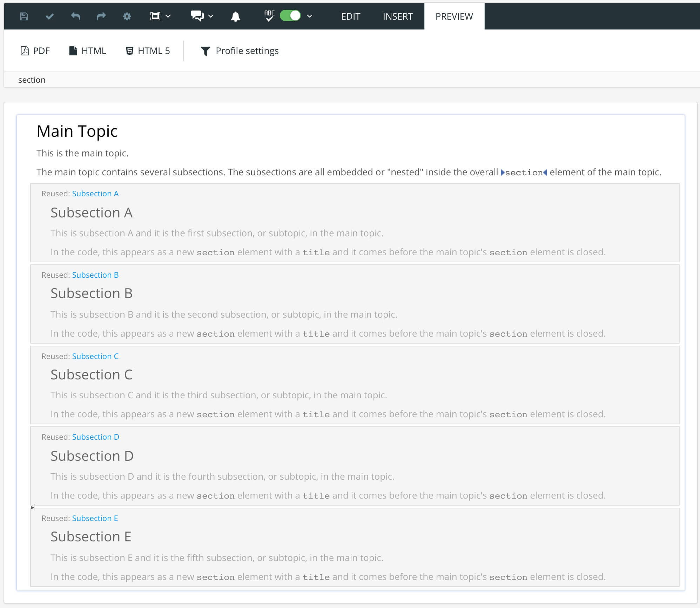
Task: Activate focus mode from the toolbar
Action: 155,16
